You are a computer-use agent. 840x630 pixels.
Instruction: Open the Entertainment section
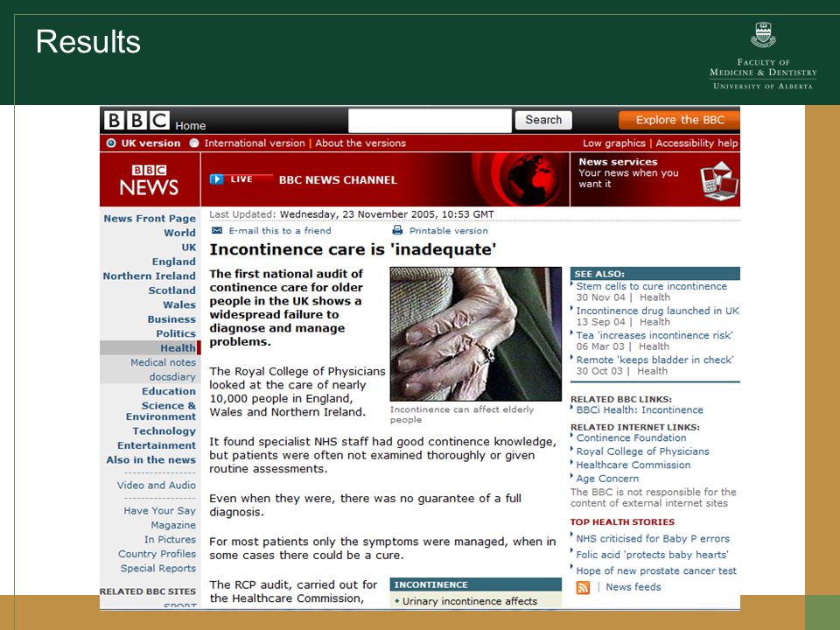pyautogui.click(x=157, y=445)
